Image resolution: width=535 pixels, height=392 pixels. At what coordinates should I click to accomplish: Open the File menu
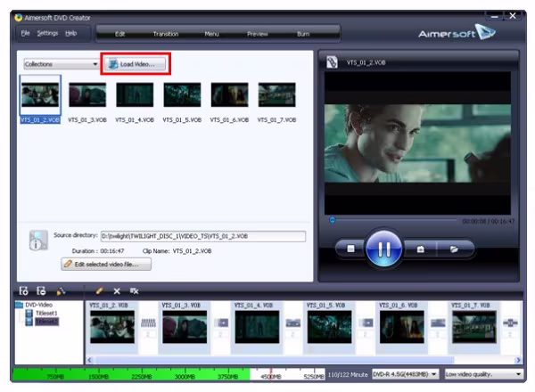(x=26, y=33)
